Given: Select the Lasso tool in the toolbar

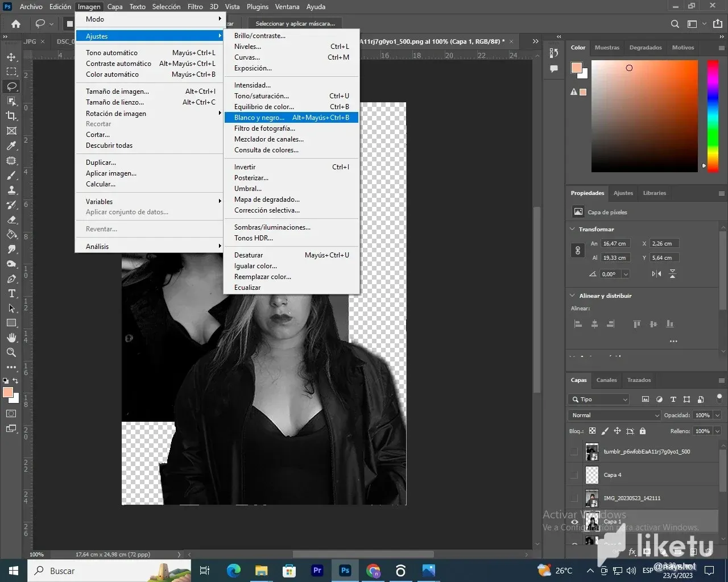Looking at the screenshot, I should pyautogui.click(x=11, y=86).
